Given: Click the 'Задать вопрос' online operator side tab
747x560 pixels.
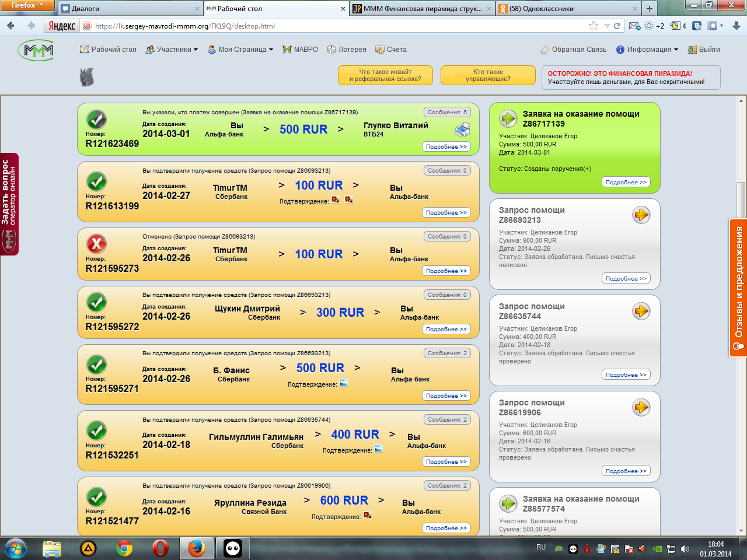Looking at the screenshot, I should (9, 204).
